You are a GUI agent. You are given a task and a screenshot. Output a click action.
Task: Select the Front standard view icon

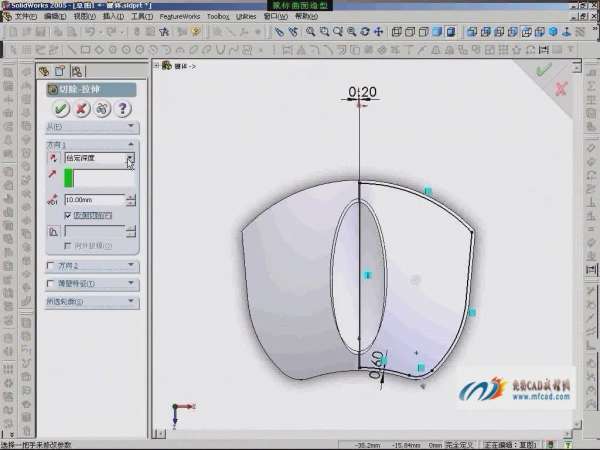[x=472, y=32]
